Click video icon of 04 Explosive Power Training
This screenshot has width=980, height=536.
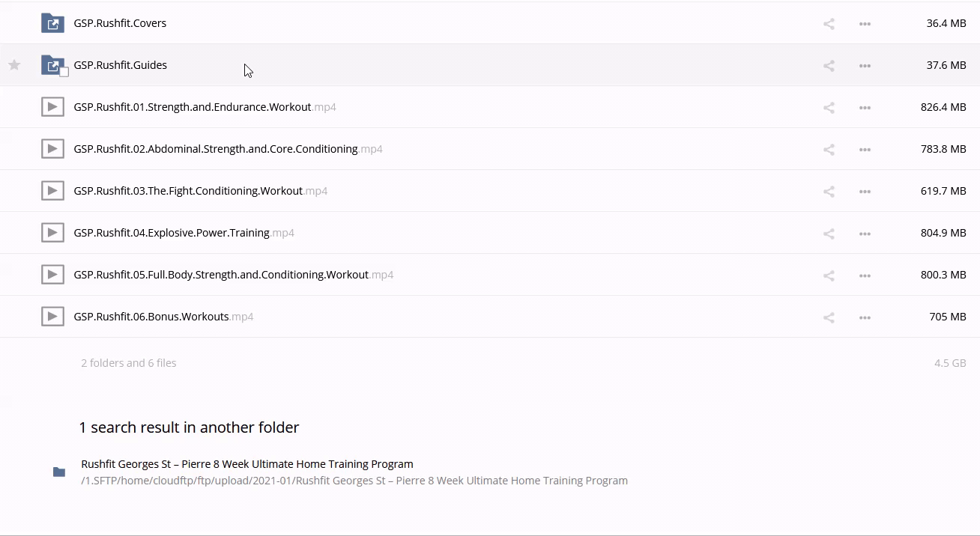(52, 233)
